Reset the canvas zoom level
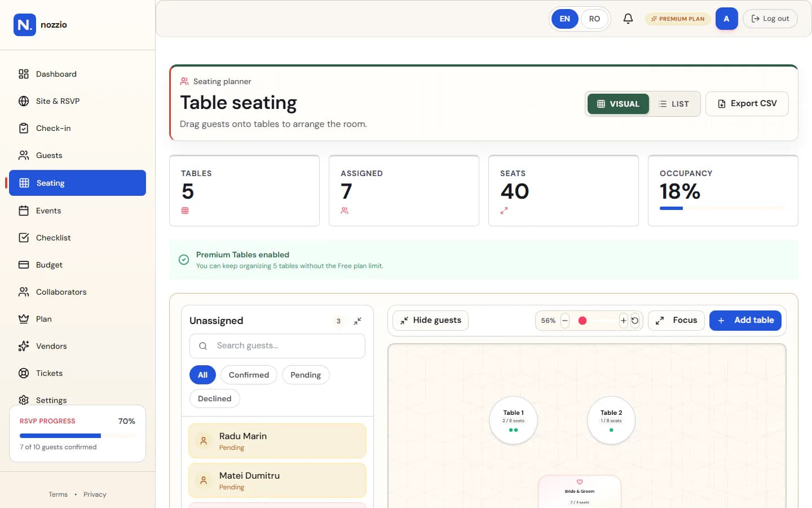The height and width of the screenshot is (508, 812). tap(635, 321)
